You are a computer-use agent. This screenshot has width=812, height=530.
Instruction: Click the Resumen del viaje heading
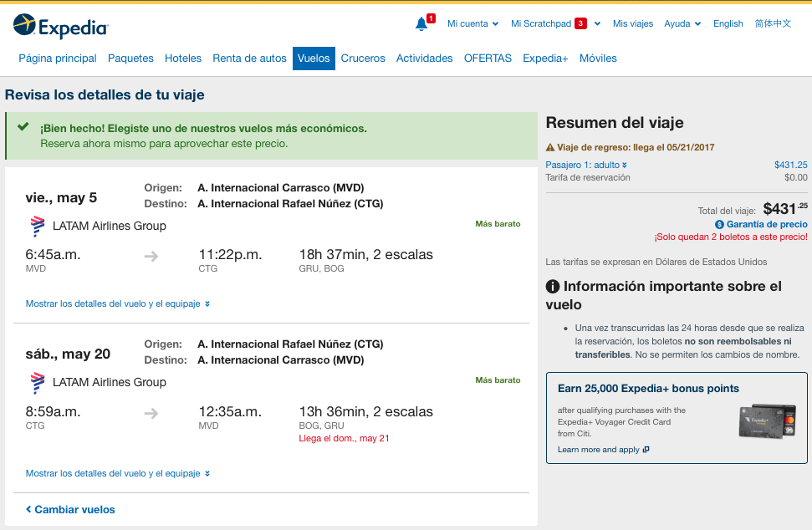[615, 123]
